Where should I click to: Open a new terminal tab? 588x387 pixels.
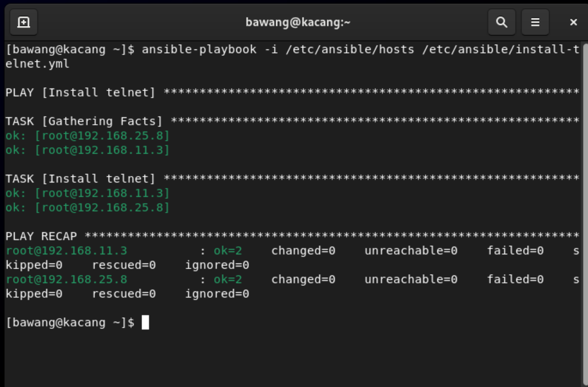pyautogui.click(x=23, y=22)
